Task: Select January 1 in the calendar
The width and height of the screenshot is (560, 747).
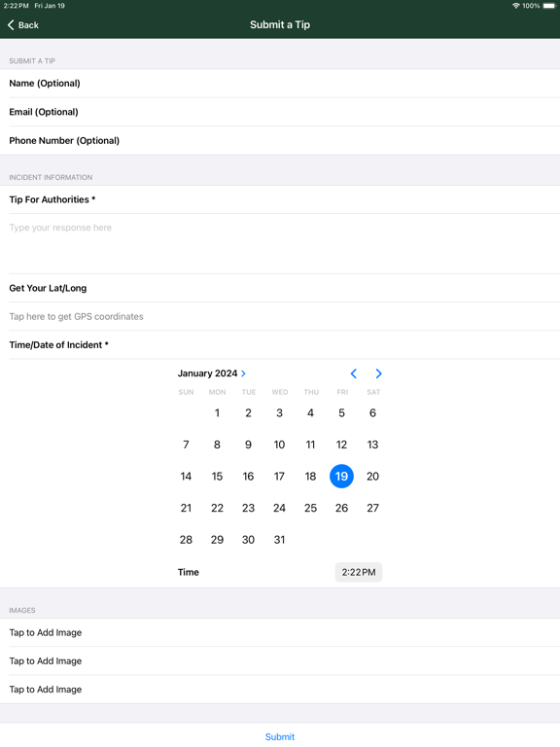Action: click(x=217, y=413)
